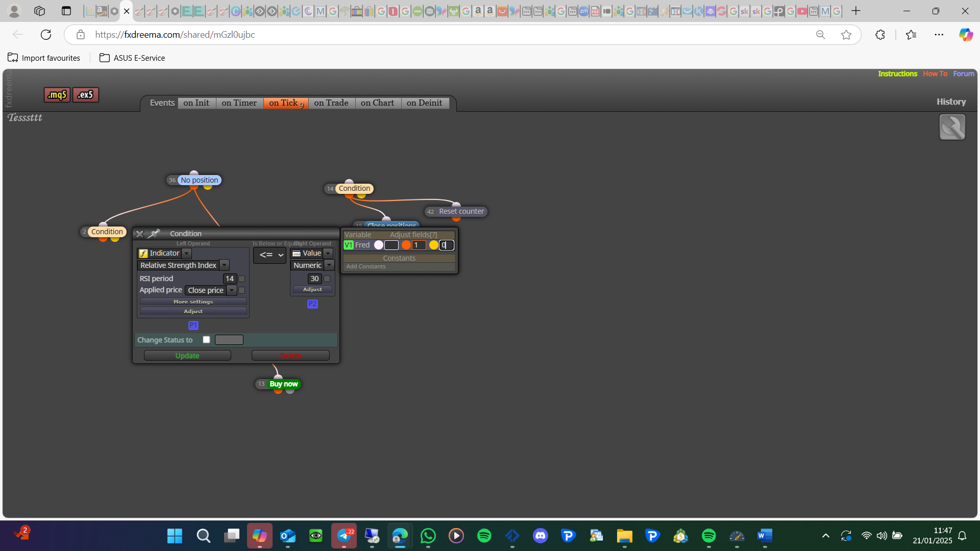Refresh the browser page
The width and height of the screenshot is (980, 551).
46,35
